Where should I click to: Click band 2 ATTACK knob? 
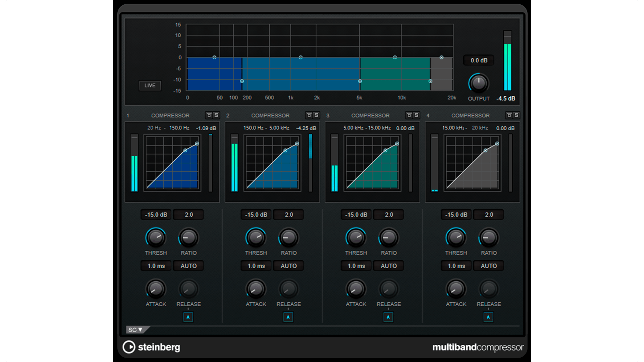point(256,289)
